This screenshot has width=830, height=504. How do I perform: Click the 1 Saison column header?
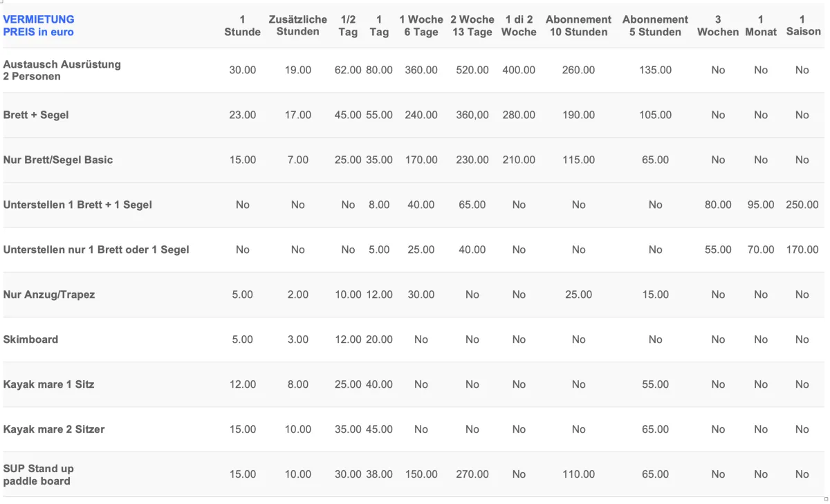[803, 26]
